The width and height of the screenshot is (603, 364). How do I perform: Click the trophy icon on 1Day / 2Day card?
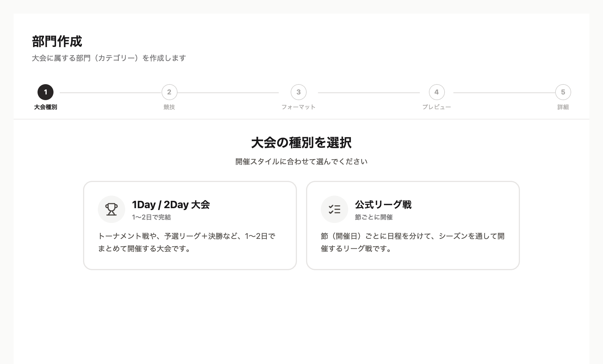[x=111, y=209]
